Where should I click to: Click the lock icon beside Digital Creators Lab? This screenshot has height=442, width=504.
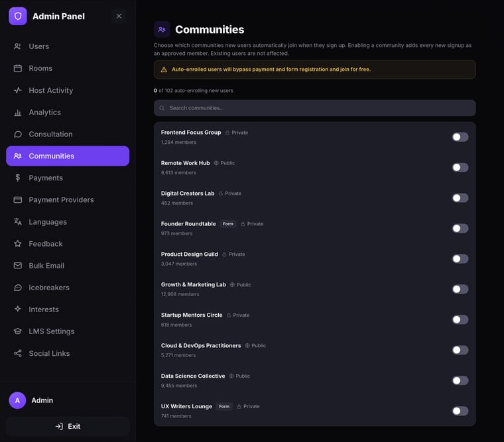tap(220, 193)
